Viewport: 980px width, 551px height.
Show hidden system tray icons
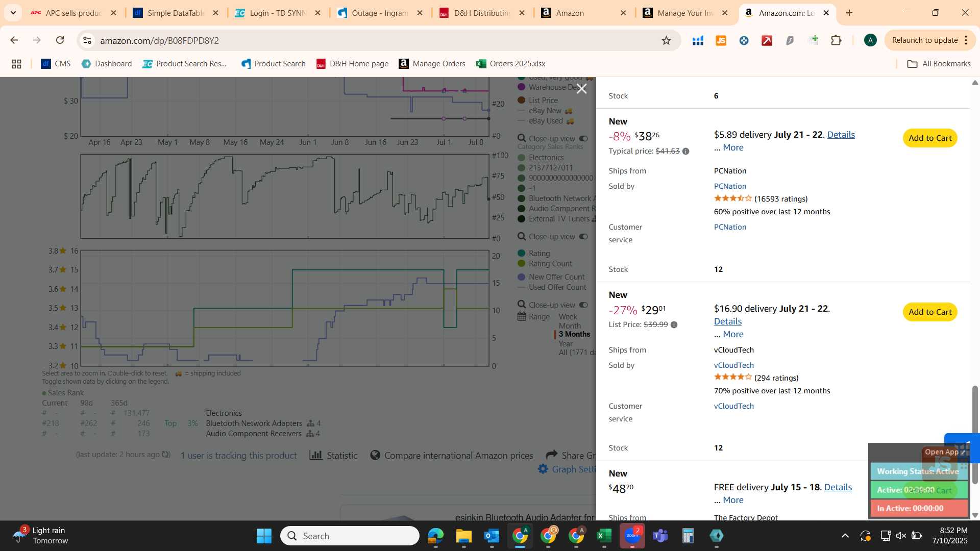845,536
